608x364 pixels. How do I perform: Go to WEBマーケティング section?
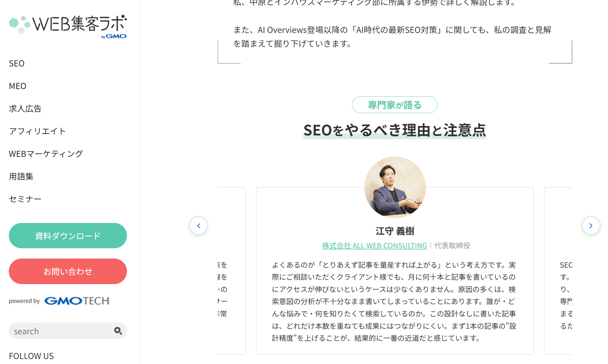[46, 154]
